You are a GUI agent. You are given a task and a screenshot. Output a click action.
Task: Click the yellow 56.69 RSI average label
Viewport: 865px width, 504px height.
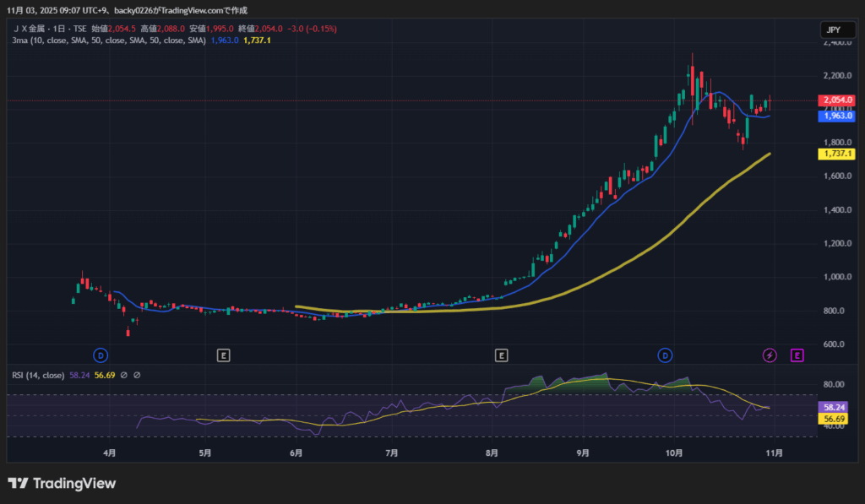[836, 419]
